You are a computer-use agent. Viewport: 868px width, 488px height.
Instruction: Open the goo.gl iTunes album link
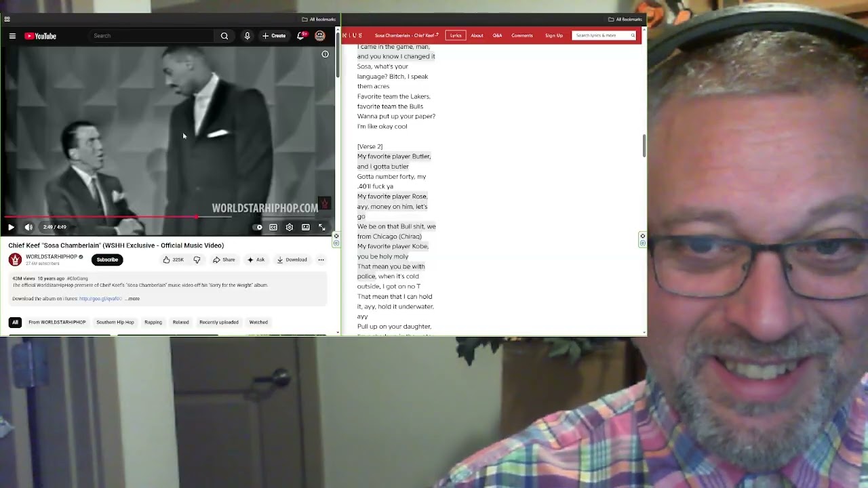pyautogui.click(x=100, y=299)
